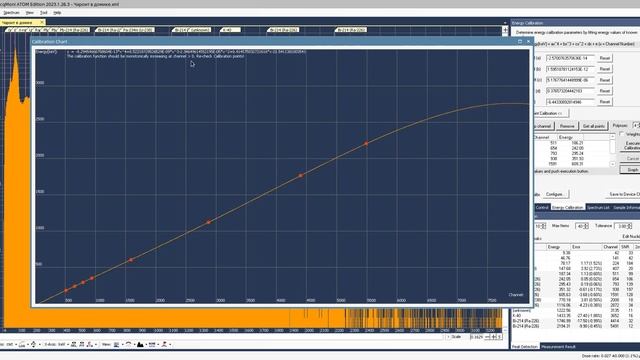
Task: Click the Execute Calibration button
Action: coord(631,146)
